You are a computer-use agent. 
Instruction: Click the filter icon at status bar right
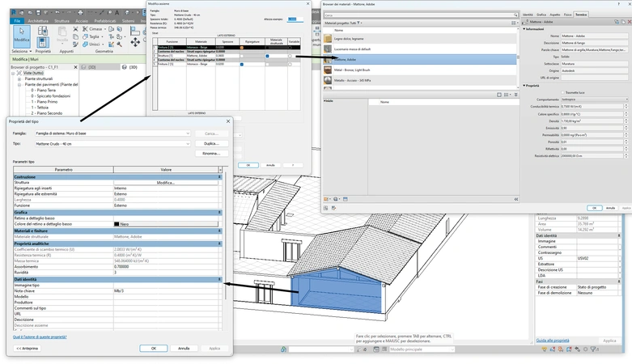(593, 349)
